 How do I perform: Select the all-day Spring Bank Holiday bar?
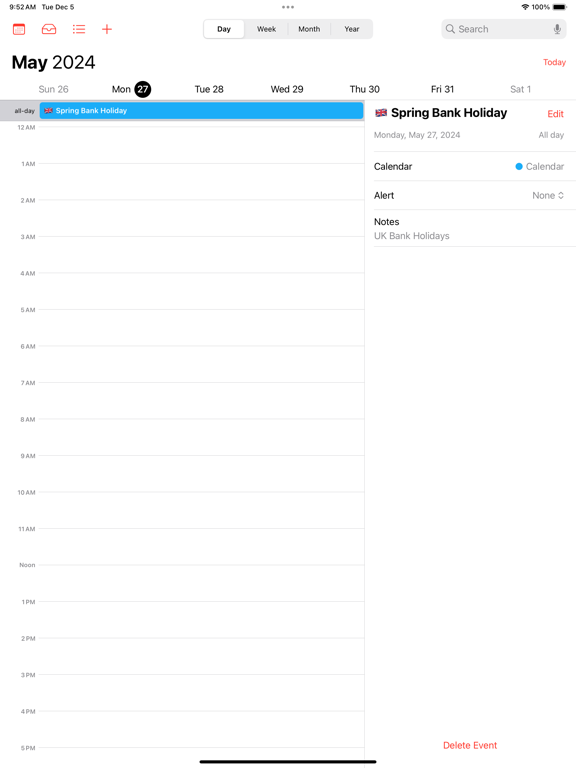(x=201, y=111)
